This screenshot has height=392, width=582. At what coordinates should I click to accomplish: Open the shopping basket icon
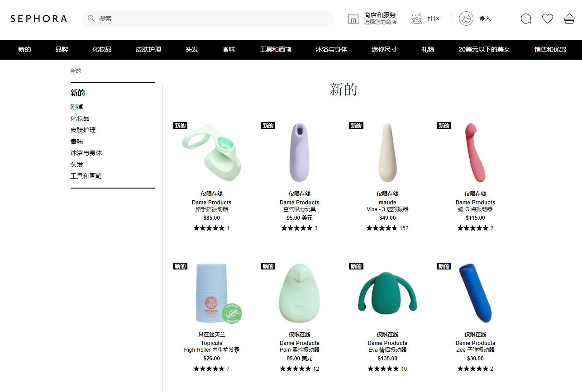point(569,19)
